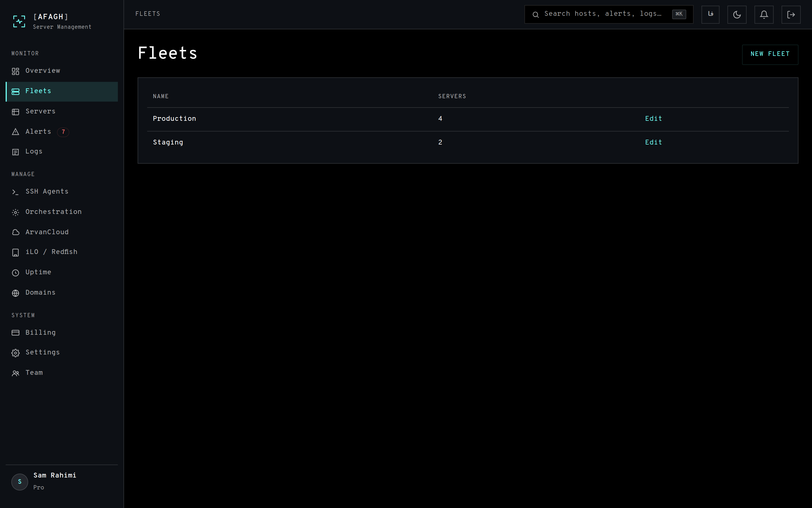Open the Overview grid icon

pyautogui.click(x=16, y=71)
